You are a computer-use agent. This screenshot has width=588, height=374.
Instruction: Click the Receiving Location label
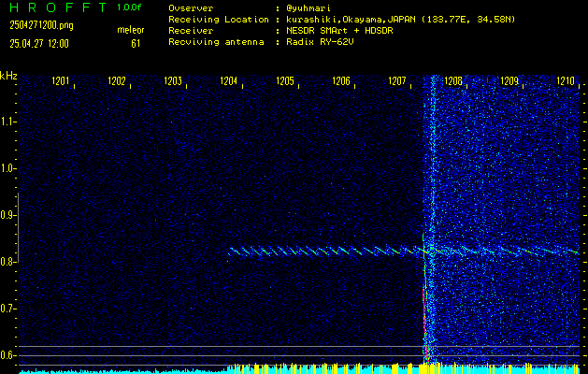[219, 20]
